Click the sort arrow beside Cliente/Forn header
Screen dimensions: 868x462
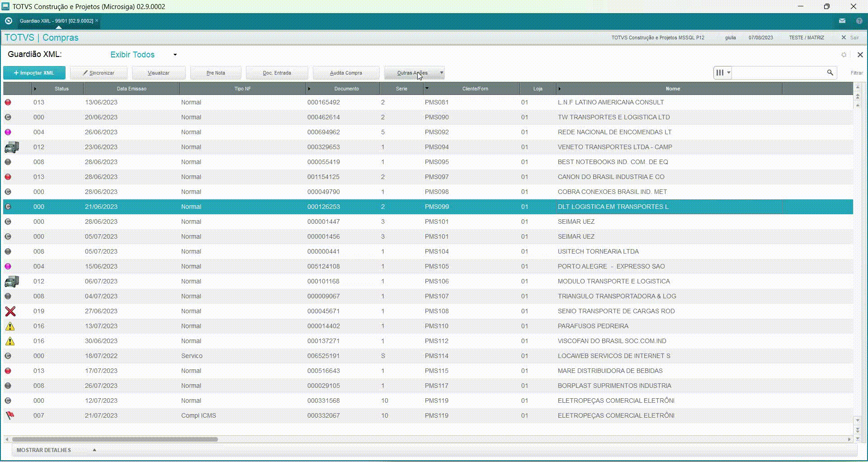click(x=427, y=88)
